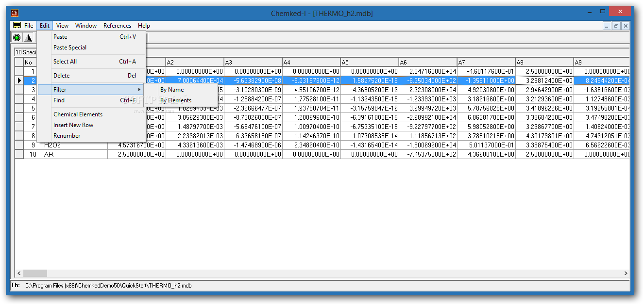This screenshot has width=644, height=305.
Task: Click row number 9 cell
Action: pos(33,145)
